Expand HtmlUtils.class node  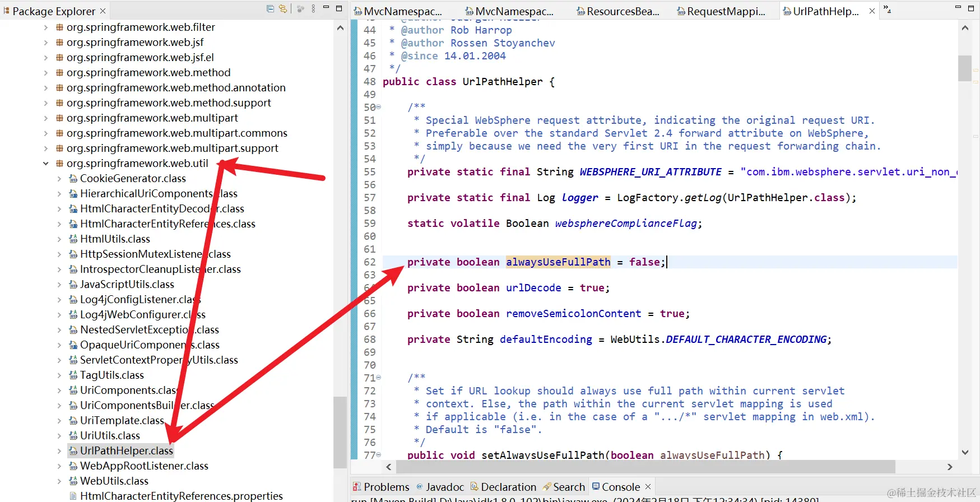[59, 239]
